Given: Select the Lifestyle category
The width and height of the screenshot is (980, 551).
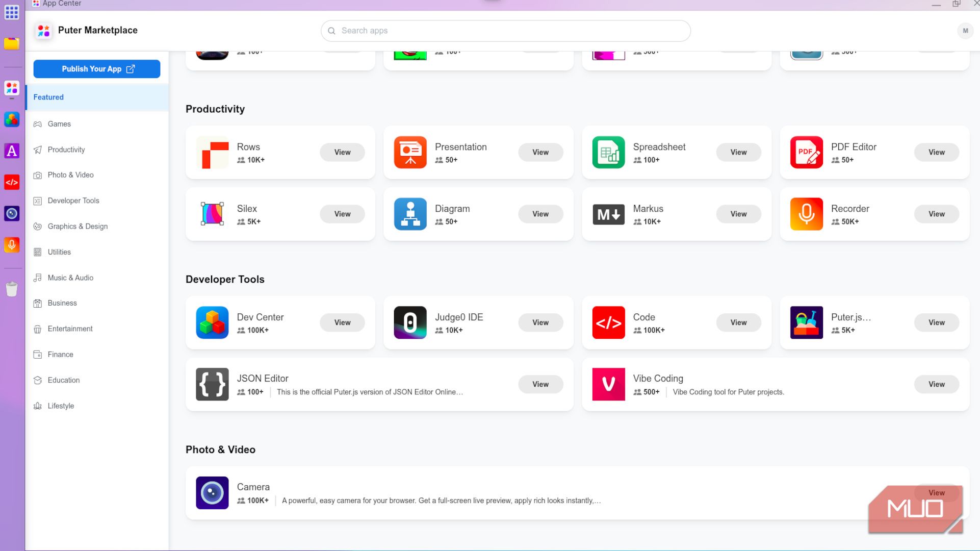Looking at the screenshot, I should coord(97,406).
